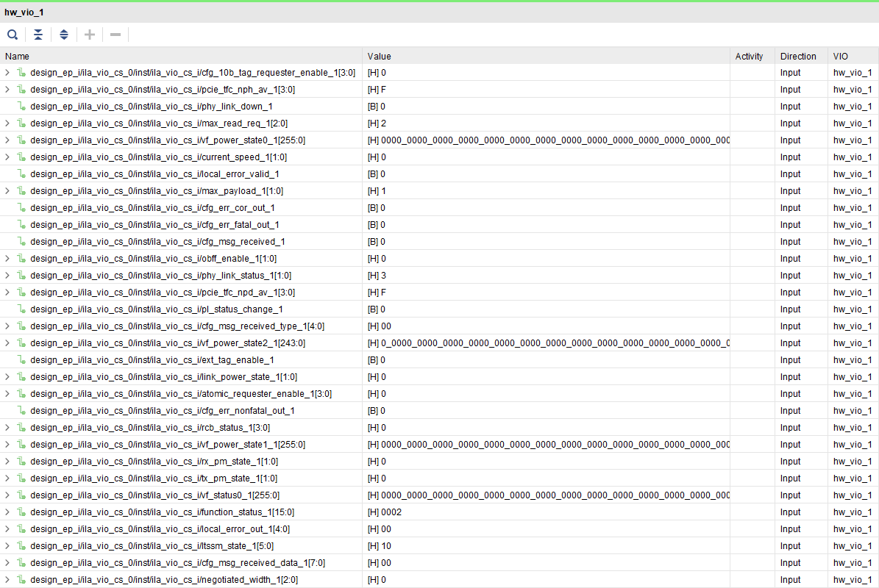This screenshot has height=588, width=879.
Task: Sort by the Direction column header
Action: [x=800, y=56]
